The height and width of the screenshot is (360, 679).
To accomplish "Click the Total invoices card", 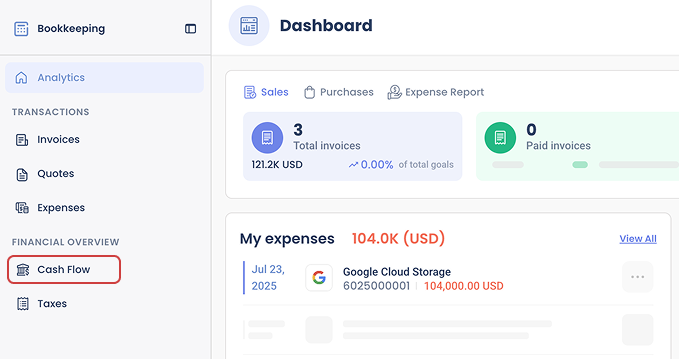I will pos(352,146).
